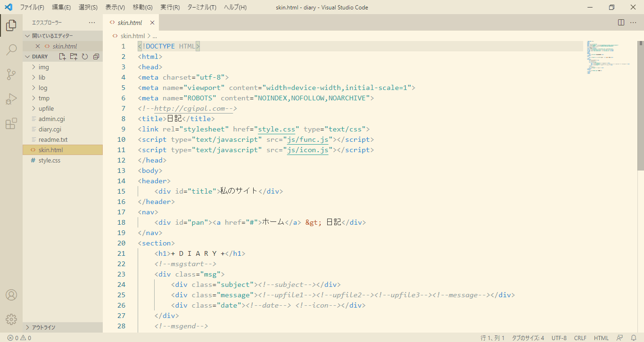Open the breadcrumb ellipsis symbol dropdown

(x=155, y=36)
